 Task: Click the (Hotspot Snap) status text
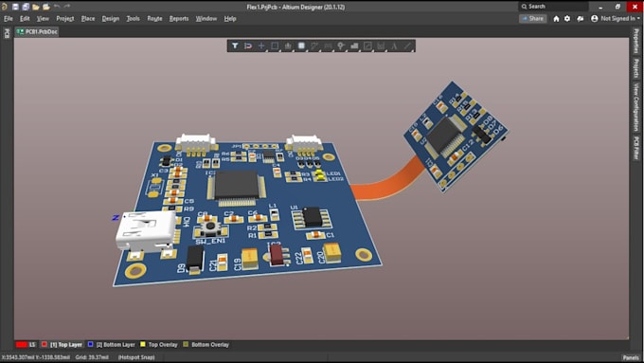click(x=136, y=357)
